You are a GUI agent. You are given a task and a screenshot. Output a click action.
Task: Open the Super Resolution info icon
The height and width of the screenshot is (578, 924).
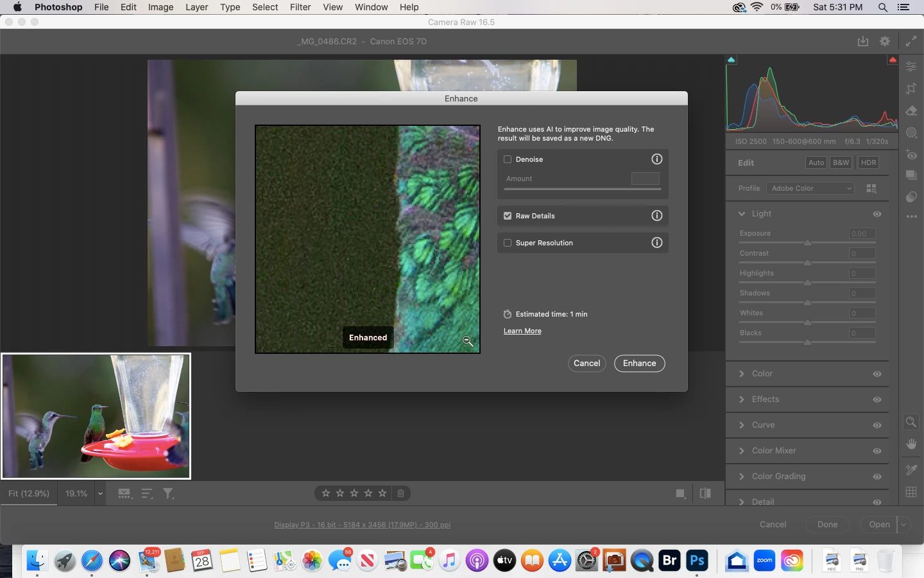coord(656,243)
